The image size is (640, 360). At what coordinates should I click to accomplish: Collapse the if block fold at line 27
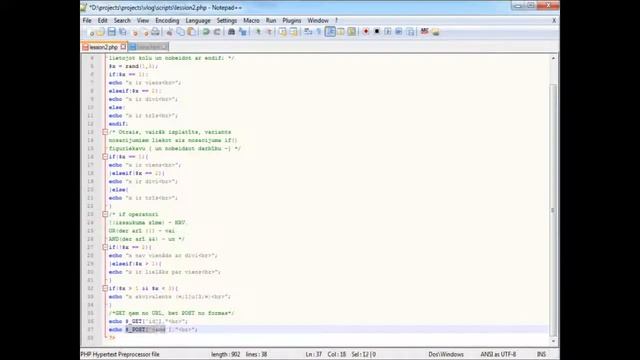pyautogui.click(x=105, y=247)
